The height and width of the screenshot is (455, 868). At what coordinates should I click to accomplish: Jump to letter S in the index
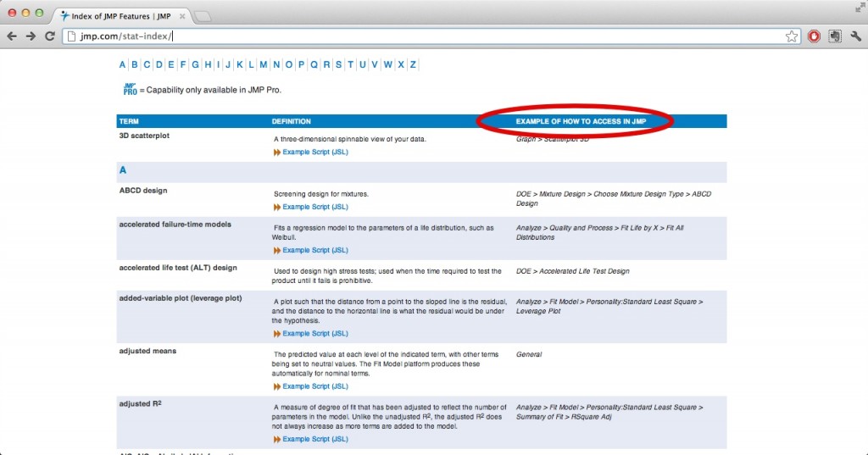click(x=339, y=64)
